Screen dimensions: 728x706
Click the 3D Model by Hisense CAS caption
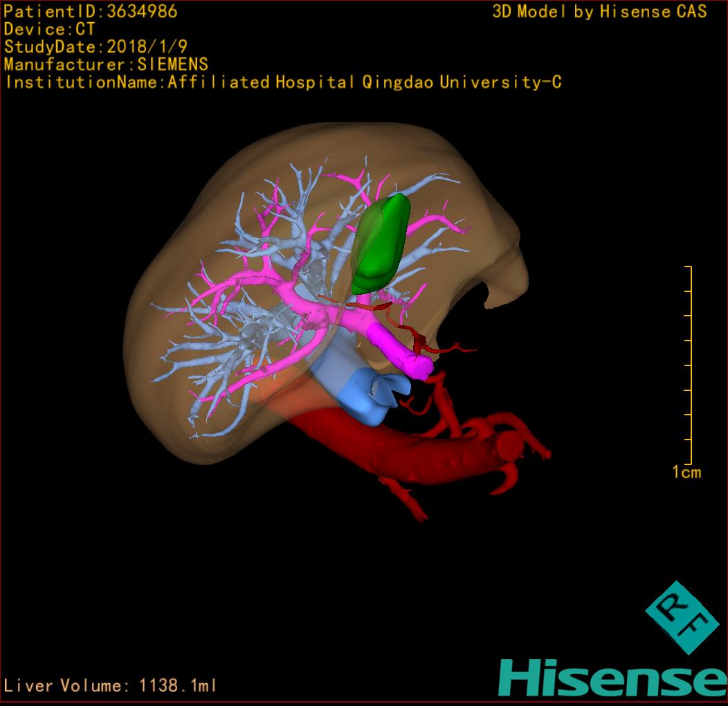(599, 12)
